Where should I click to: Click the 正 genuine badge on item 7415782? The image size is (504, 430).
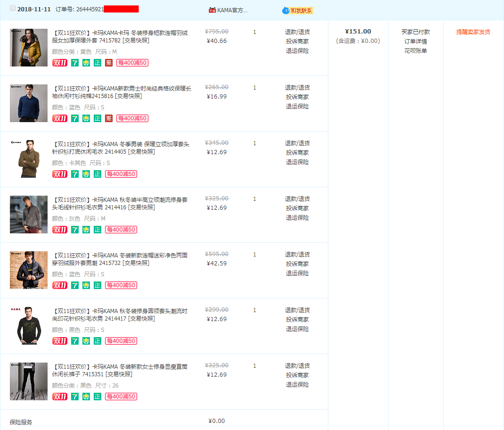click(98, 63)
